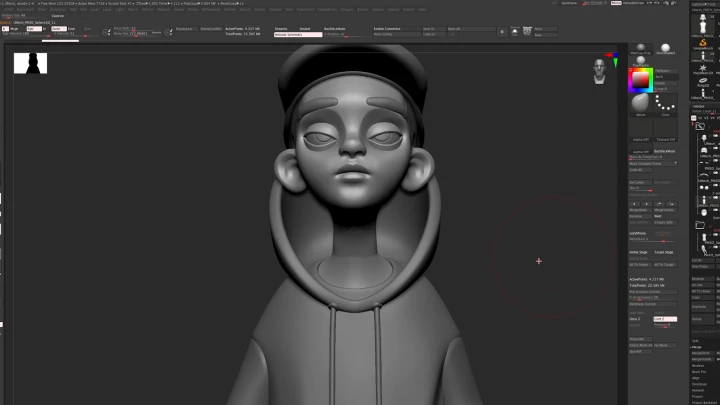Screen dimensions: 720x405
Task: Click the second folder icon in the subtool list
Action: [700, 225]
